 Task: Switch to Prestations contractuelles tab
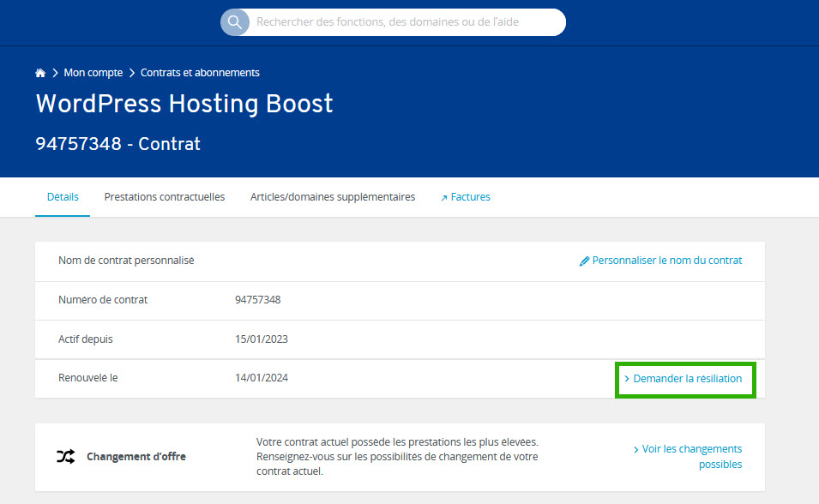pyautogui.click(x=165, y=197)
